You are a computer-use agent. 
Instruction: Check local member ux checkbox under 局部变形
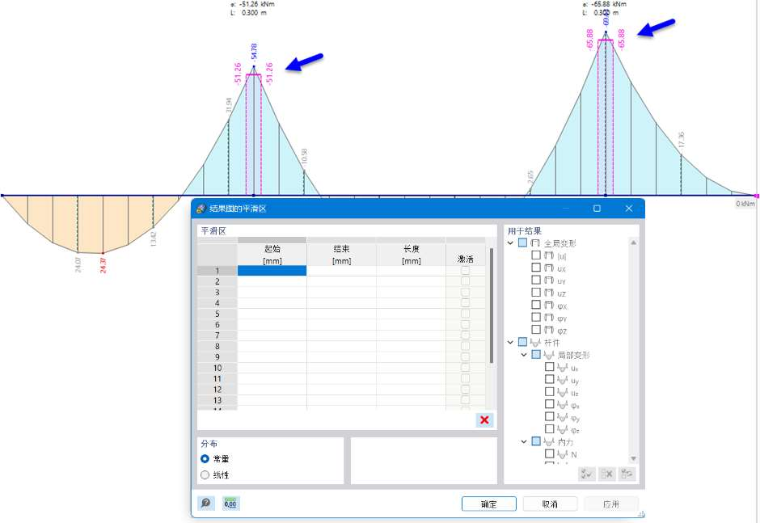click(x=549, y=367)
